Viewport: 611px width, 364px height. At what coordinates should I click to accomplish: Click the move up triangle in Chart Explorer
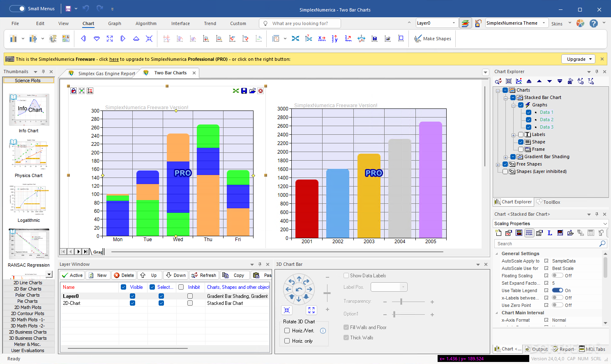(x=540, y=81)
